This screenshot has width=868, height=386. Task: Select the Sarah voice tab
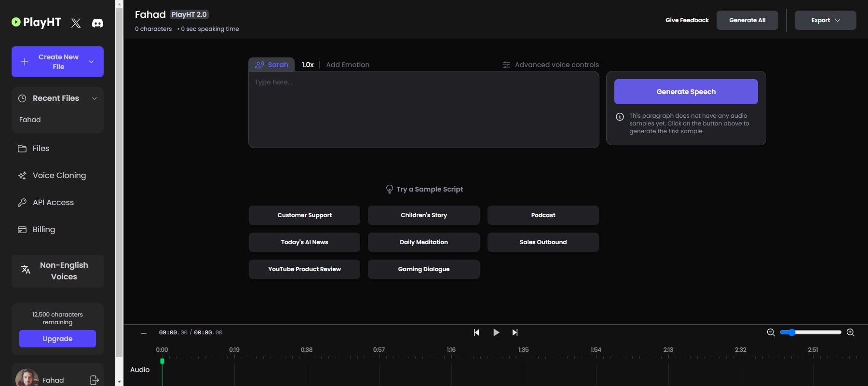tap(271, 65)
